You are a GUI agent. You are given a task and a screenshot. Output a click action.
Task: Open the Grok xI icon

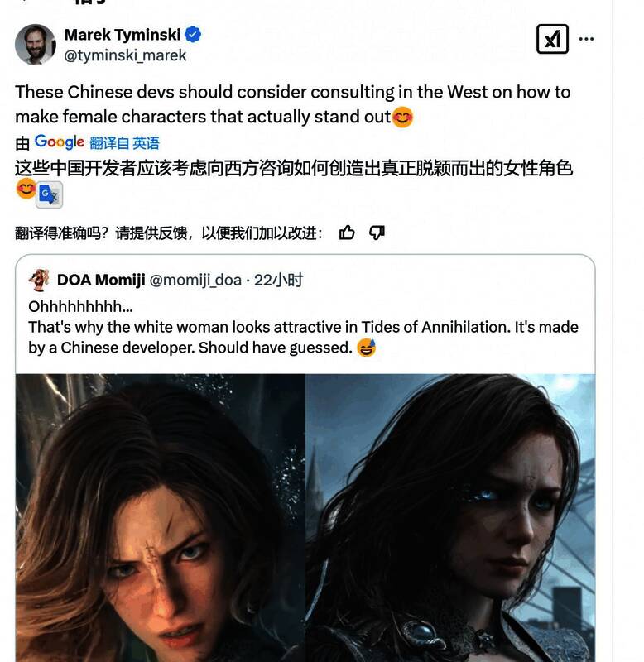pyautogui.click(x=552, y=39)
